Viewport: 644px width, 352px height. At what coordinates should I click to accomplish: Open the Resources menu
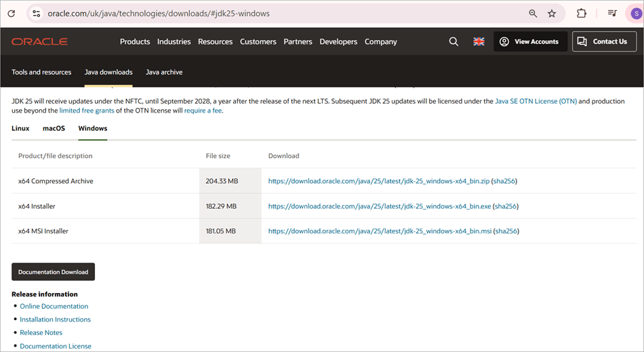point(215,41)
